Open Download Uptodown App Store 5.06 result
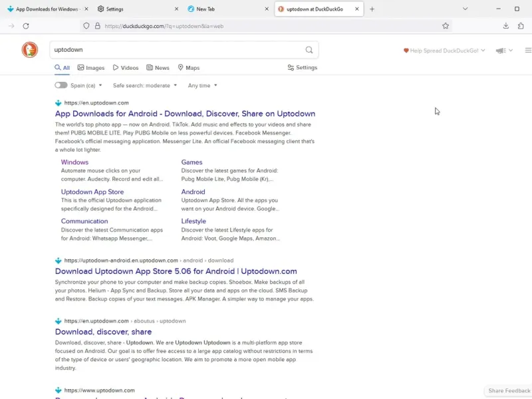532x399 pixels. click(x=176, y=271)
